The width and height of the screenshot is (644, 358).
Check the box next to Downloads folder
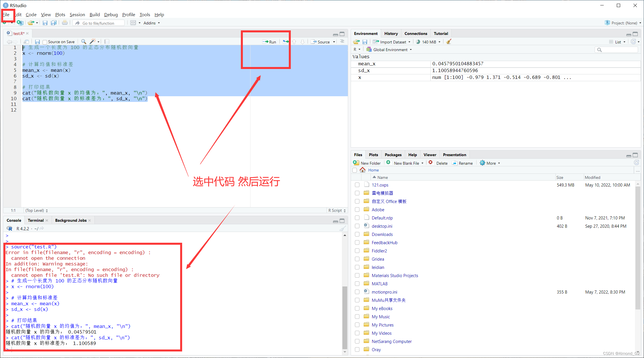357,234
